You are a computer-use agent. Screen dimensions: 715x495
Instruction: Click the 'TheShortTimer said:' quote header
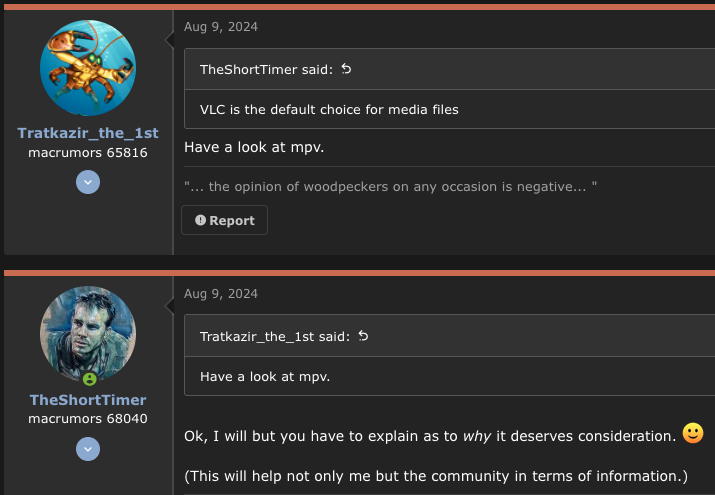tap(266, 69)
